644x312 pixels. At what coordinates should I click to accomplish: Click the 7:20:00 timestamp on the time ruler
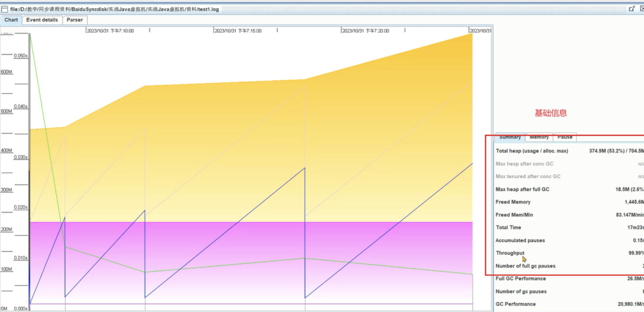366,31
